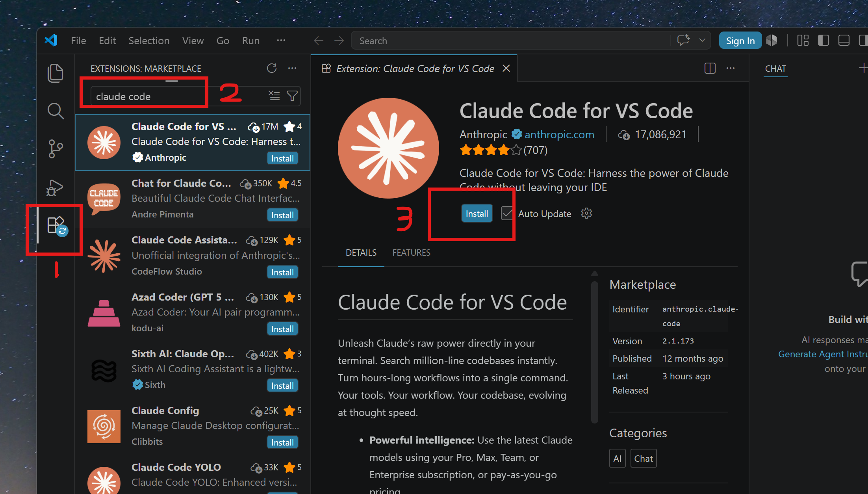Open the Go menu
Image resolution: width=868 pixels, height=494 pixels.
[x=223, y=41]
